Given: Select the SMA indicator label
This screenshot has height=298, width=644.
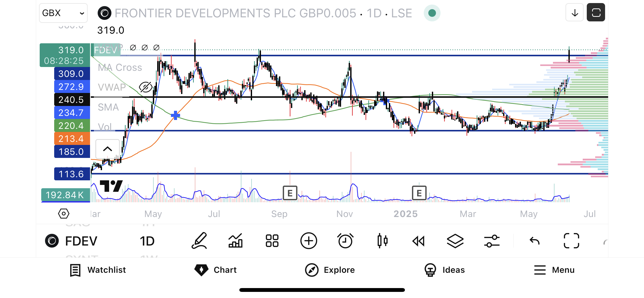Looking at the screenshot, I should coord(108,107).
